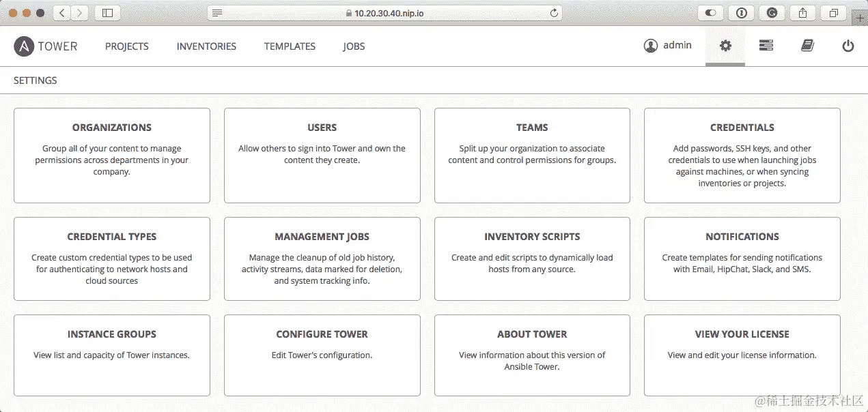
Task: Open the Teams settings card
Action: pos(532,156)
